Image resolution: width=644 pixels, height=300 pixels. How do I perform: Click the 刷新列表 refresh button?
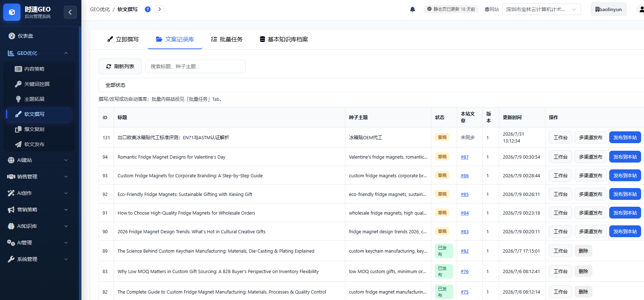[x=120, y=66]
